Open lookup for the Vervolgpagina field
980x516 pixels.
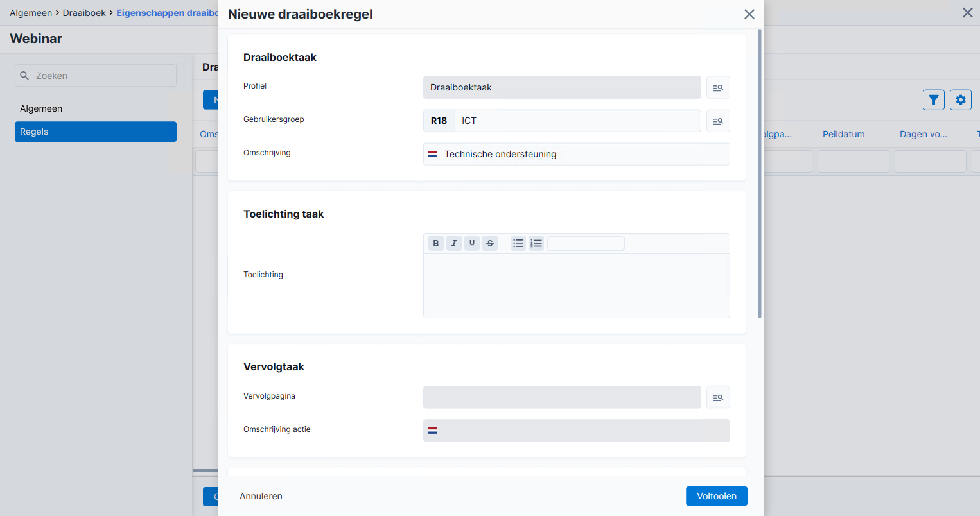tap(718, 397)
